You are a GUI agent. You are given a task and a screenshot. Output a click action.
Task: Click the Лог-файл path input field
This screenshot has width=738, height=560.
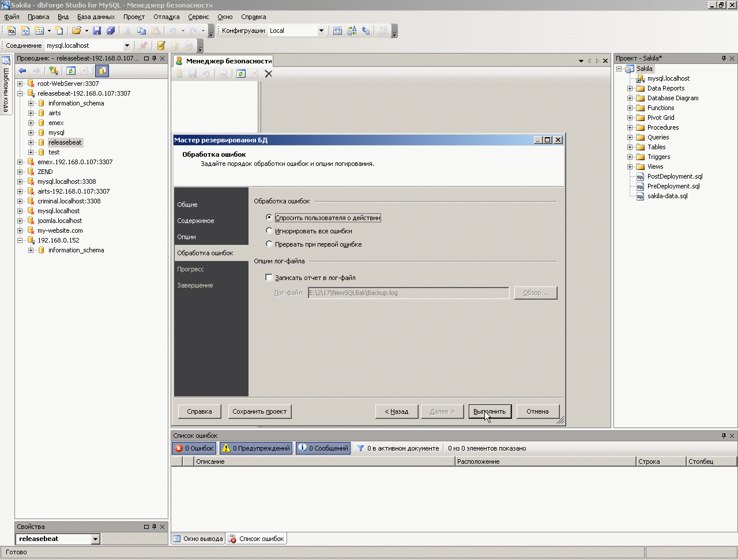[409, 293]
